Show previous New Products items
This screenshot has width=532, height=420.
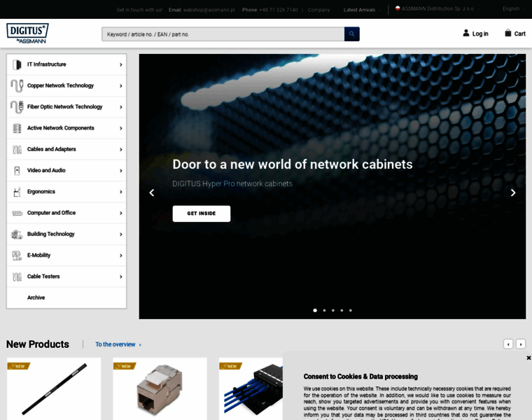point(508,344)
